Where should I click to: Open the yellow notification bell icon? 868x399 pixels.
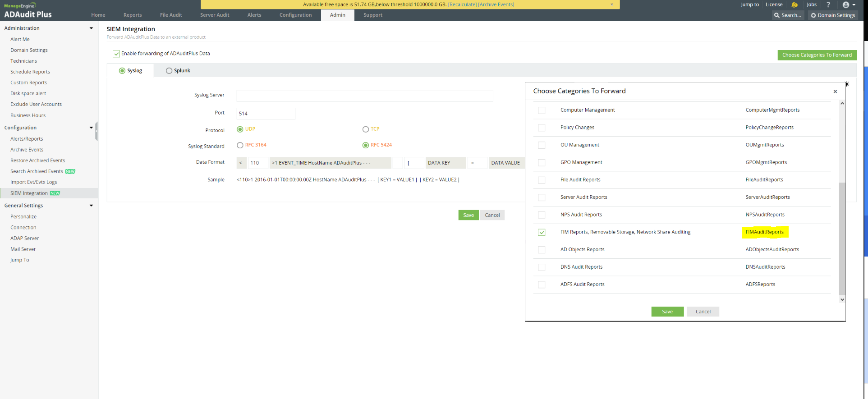coord(795,5)
